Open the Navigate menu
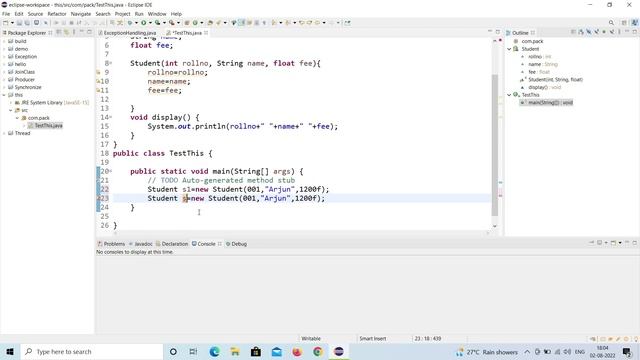The image size is (640, 360). pyautogui.click(x=81, y=14)
